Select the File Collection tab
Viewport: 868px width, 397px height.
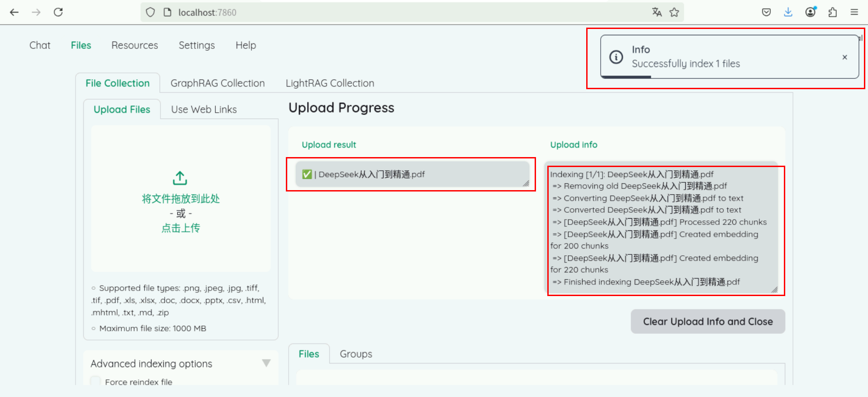click(x=118, y=83)
